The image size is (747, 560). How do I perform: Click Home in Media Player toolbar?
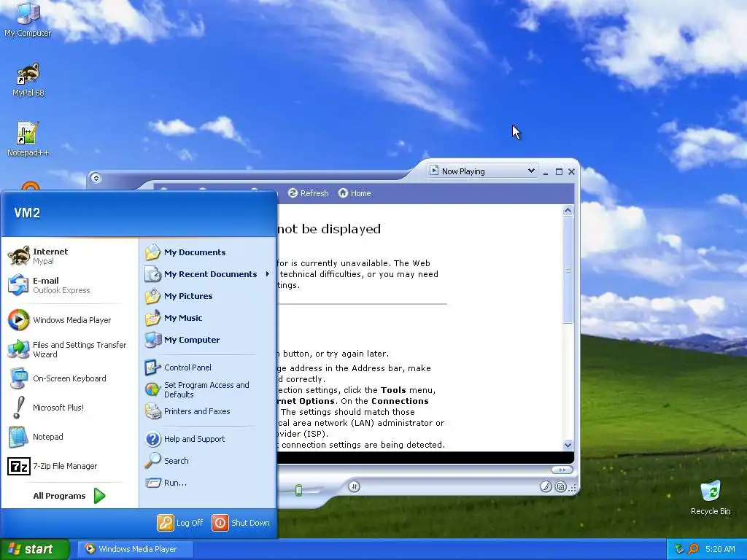[355, 193]
